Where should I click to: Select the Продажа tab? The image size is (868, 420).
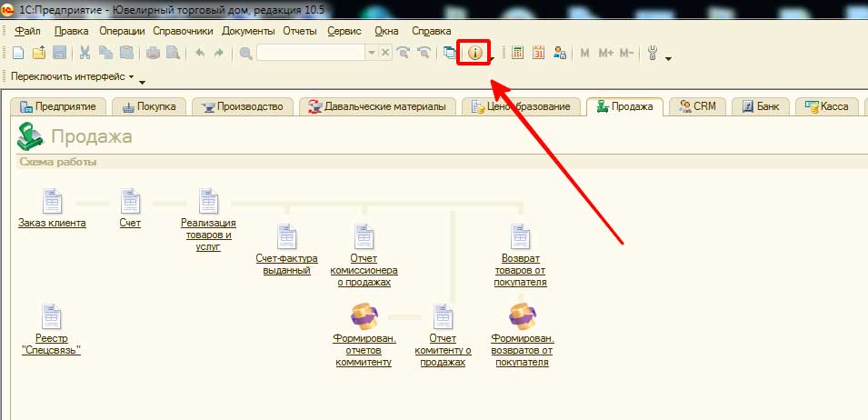point(624,106)
